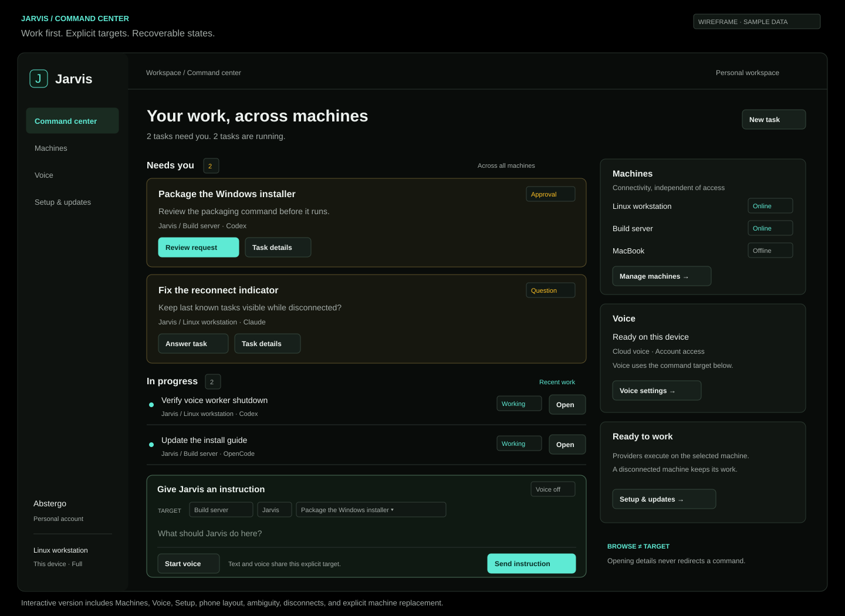Open Command center in sidebar
Viewport: 845px width, 616px height.
72,121
